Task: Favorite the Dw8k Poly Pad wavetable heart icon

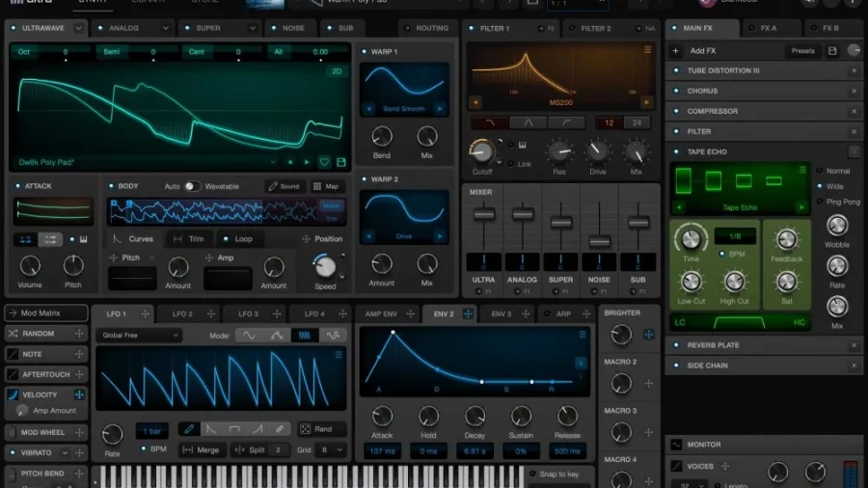Action: 324,162
